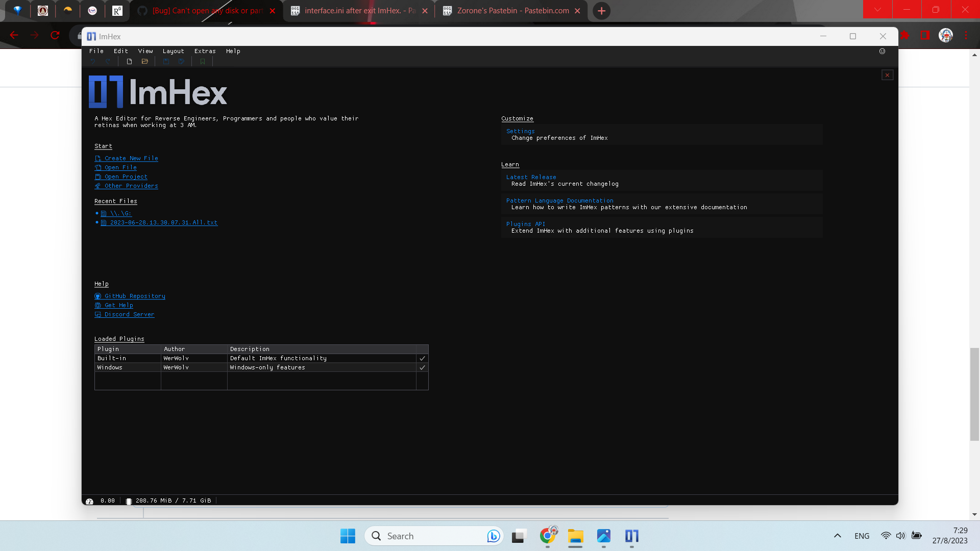Open the Extras menu
Image resolution: width=980 pixels, height=551 pixels.
(205, 51)
